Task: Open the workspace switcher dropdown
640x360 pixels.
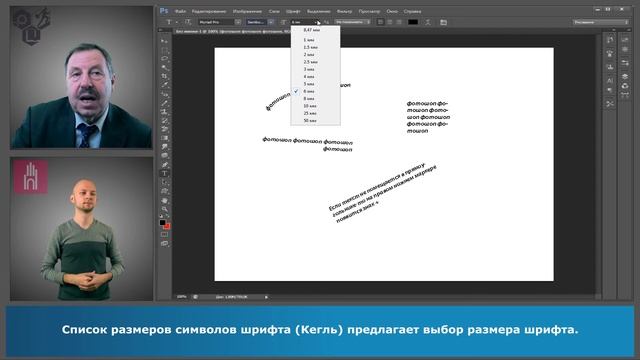Action: (601, 22)
